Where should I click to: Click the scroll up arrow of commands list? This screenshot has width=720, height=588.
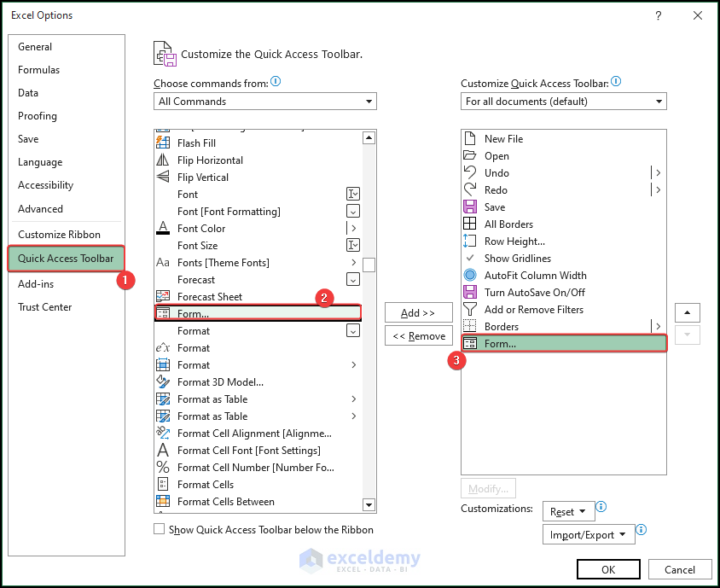(x=369, y=137)
